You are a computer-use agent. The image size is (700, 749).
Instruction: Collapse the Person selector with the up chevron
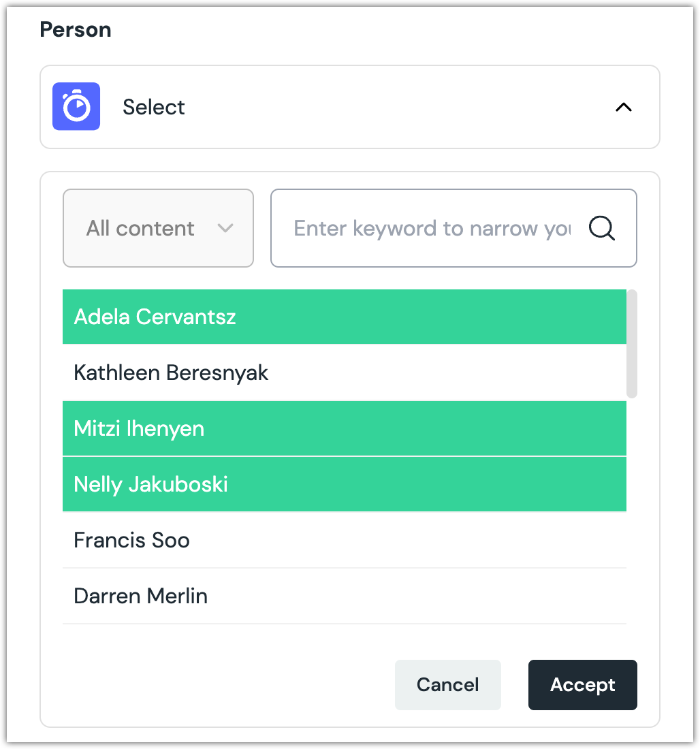click(x=623, y=107)
